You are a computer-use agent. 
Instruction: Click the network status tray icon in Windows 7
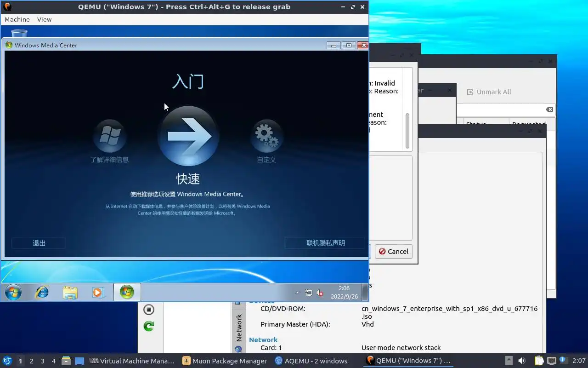coord(309,293)
